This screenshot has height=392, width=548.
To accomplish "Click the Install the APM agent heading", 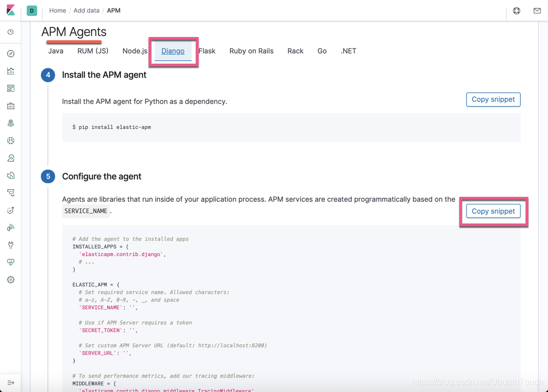I will tap(104, 74).
